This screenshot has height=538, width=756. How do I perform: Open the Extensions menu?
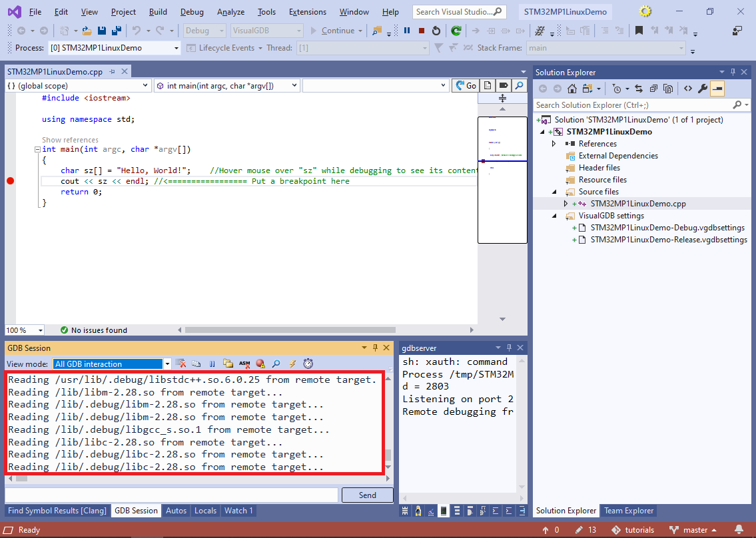click(x=308, y=12)
